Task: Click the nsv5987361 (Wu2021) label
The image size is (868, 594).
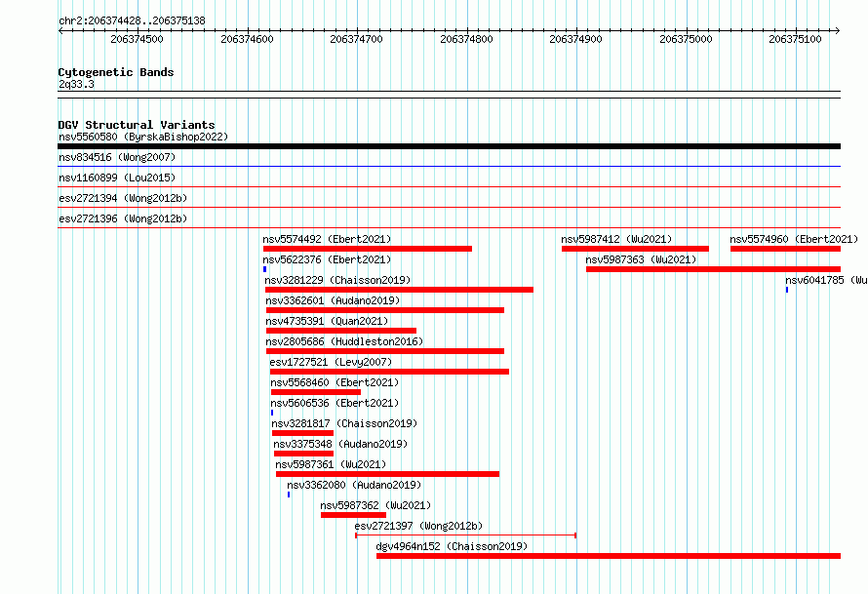Action: coord(331,464)
